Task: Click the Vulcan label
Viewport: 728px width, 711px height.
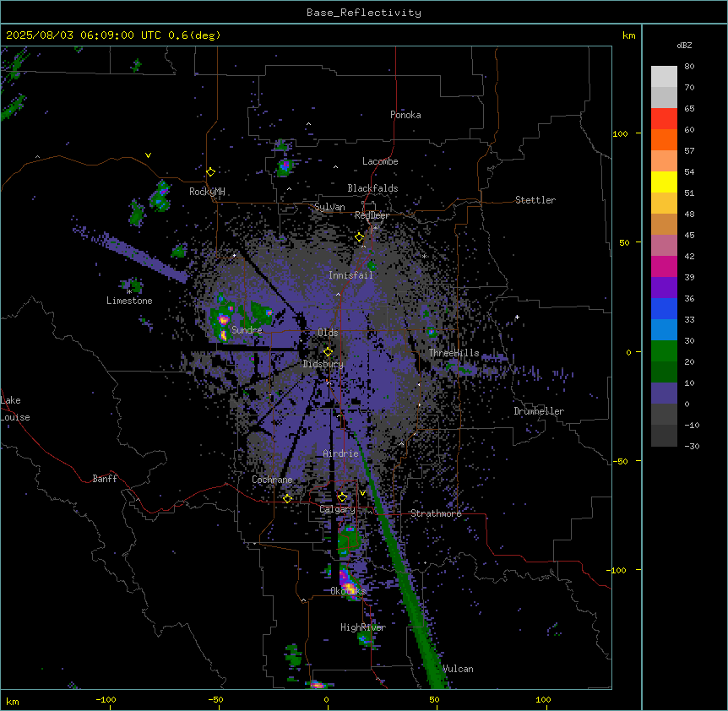Action: click(458, 669)
